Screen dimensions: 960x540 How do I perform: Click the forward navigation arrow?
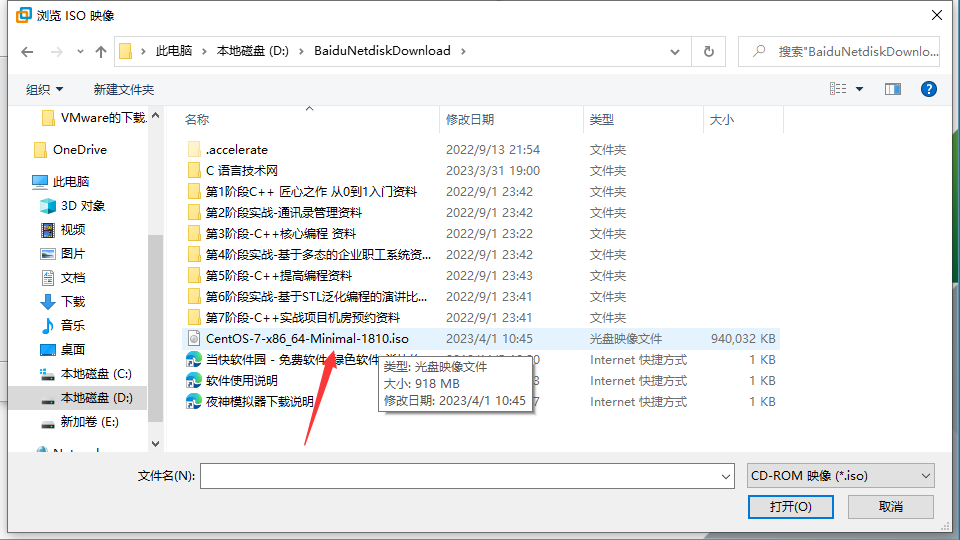[x=57, y=52]
